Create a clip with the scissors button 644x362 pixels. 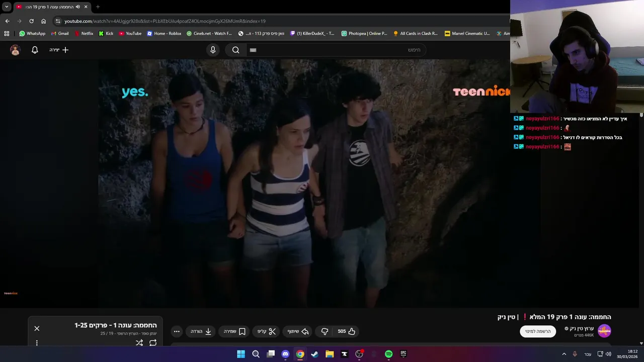267,331
